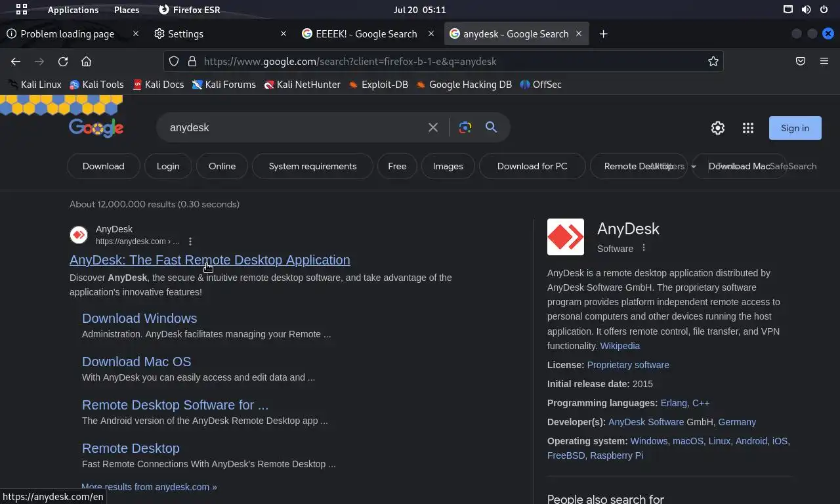Click the site security padlock icon
Screen dimensions: 840x504
tap(192, 61)
